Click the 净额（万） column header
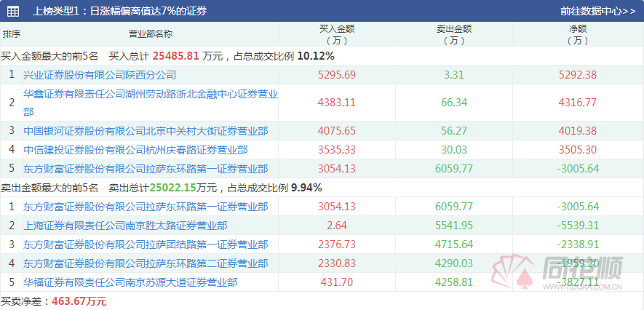 pos(578,34)
